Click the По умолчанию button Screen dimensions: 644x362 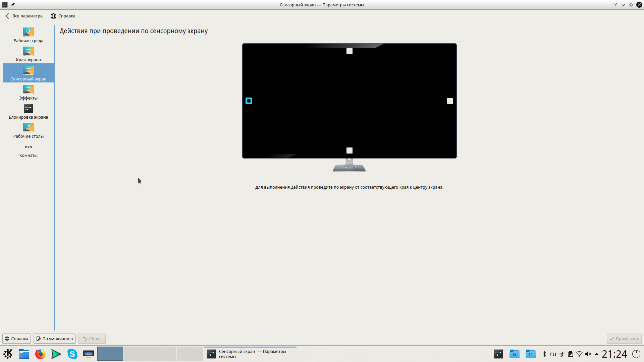tap(54, 339)
